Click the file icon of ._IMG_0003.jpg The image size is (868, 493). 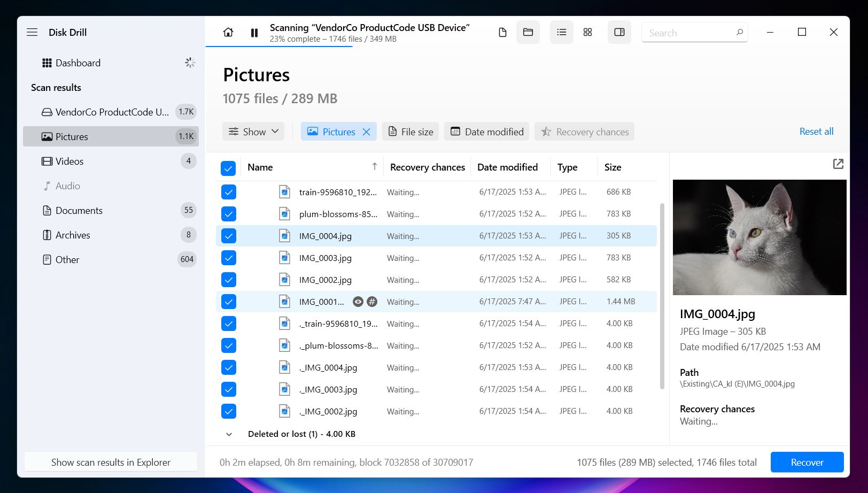(x=285, y=389)
